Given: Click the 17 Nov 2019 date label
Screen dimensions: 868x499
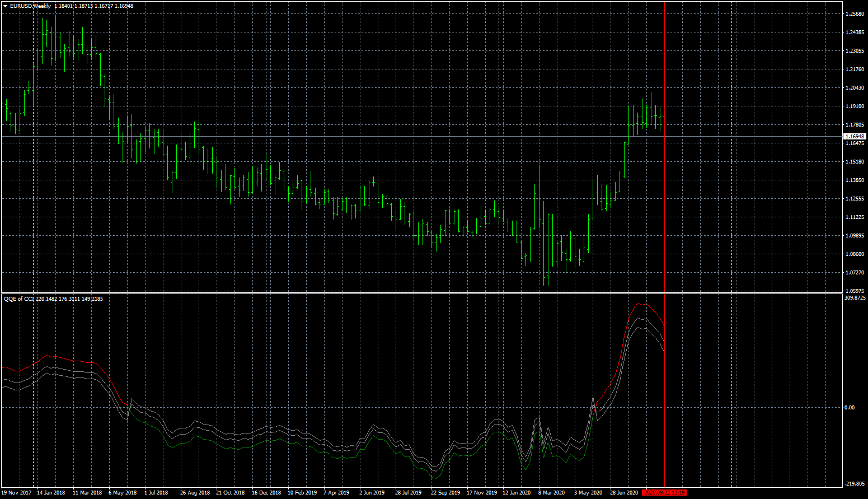Looking at the screenshot, I should pos(482,493).
